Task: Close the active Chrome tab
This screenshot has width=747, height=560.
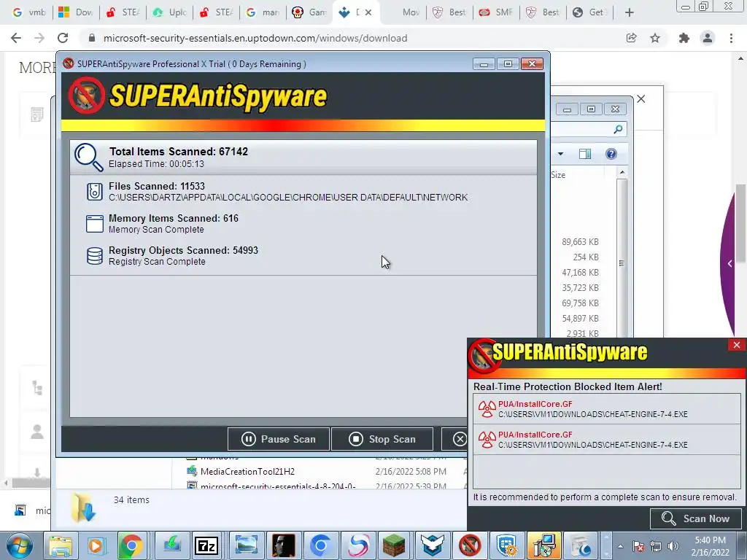Action: pyautogui.click(x=368, y=12)
